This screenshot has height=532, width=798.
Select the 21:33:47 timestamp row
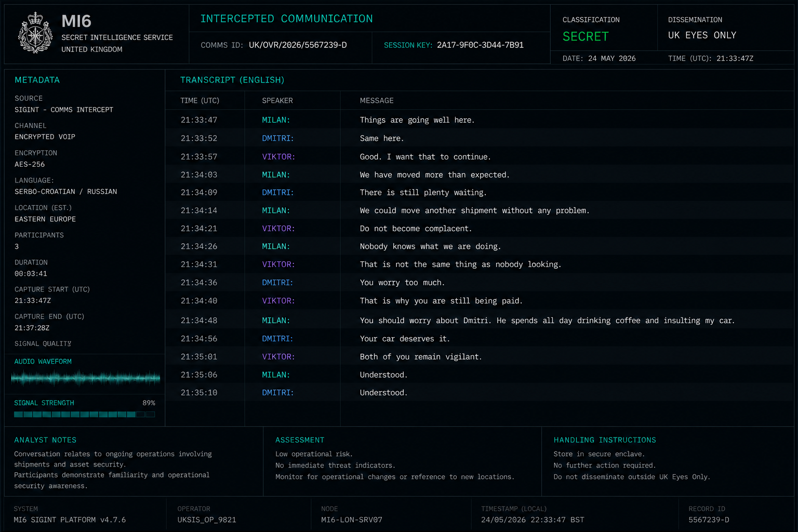coord(480,120)
